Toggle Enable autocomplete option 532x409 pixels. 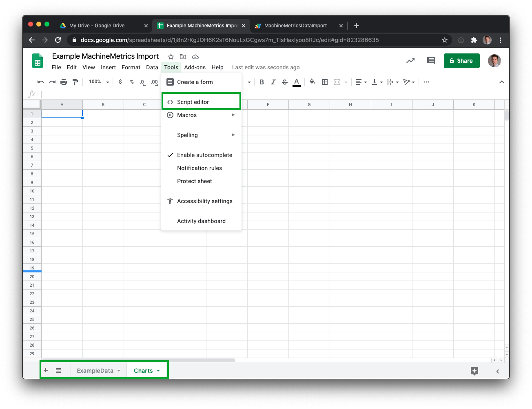[202, 155]
